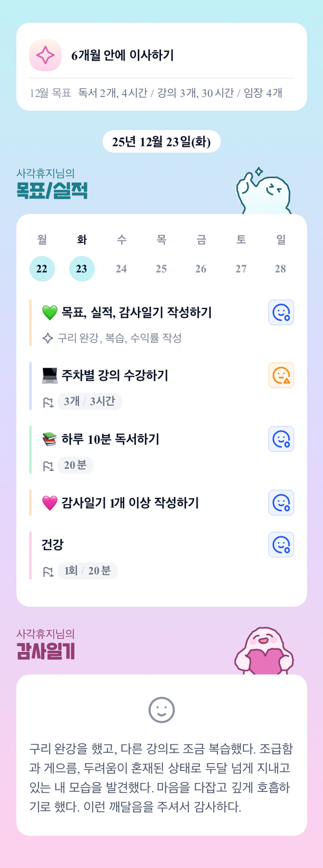Tap smiley status icon for 하루 10분 독서하기
The image size is (323, 868).
tap(281, 439)
